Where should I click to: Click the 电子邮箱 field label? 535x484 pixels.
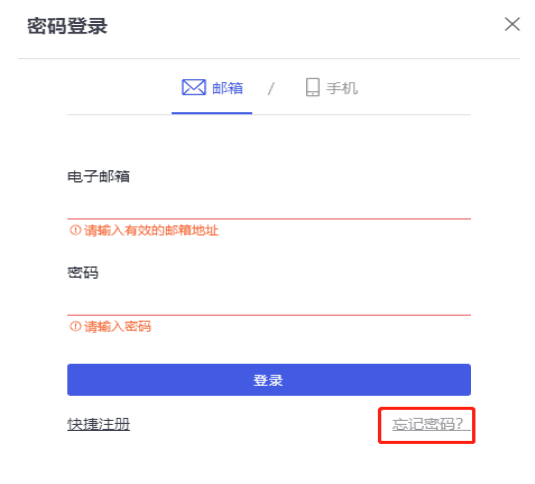click(99, 176)
